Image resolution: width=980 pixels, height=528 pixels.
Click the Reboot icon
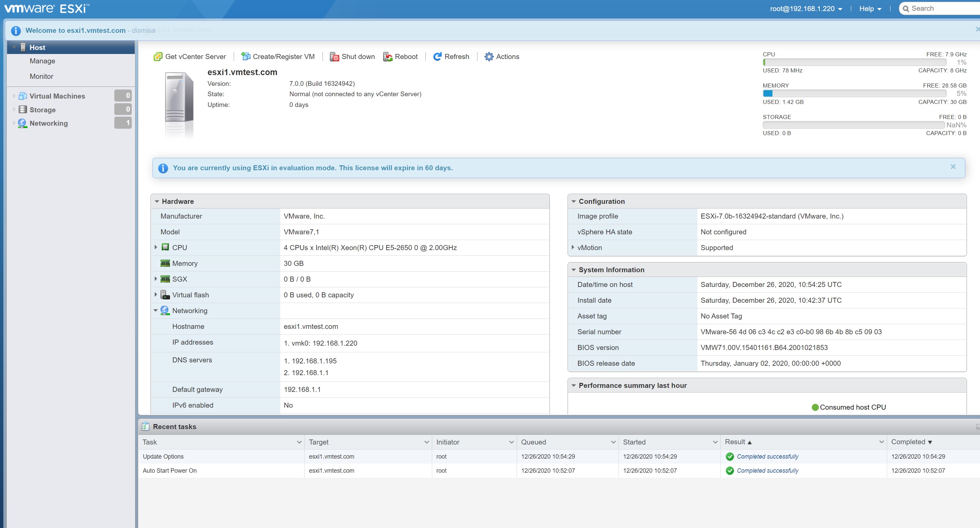(x=388, y=57)
